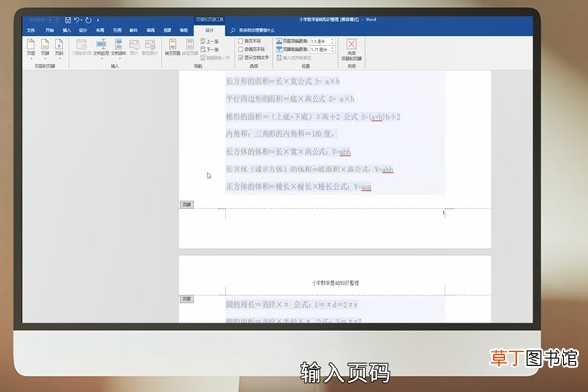Jump to the Previous header or footer section
The image size is (588, 392).
[x=210, y=41]
